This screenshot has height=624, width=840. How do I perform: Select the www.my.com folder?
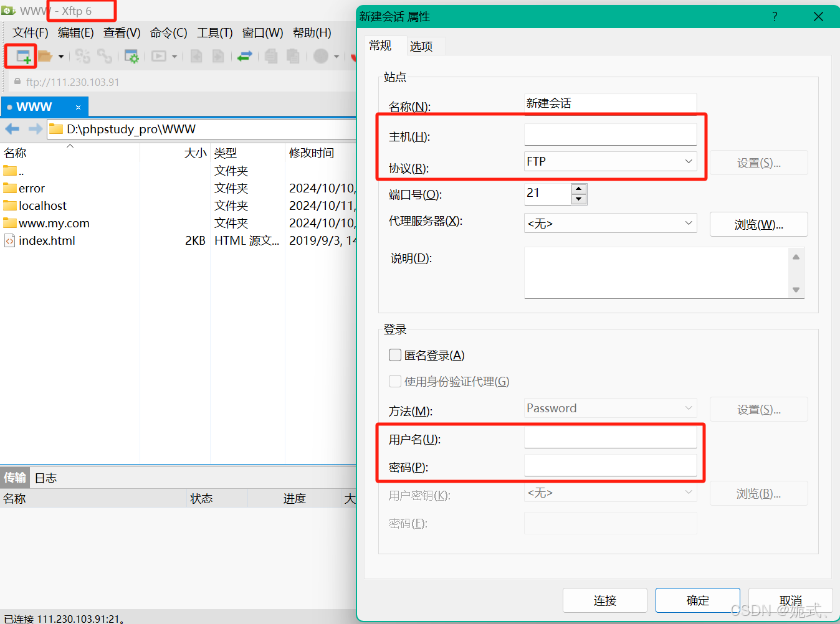[178, 223]
